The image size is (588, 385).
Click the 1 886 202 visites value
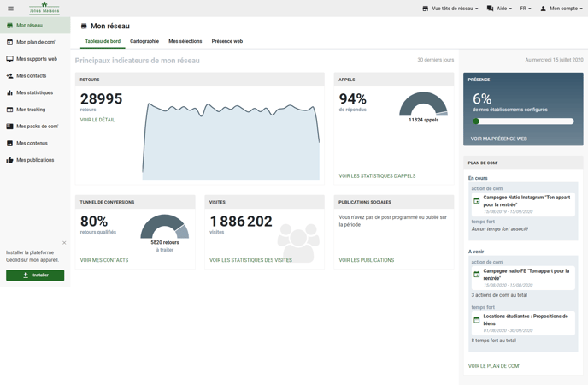tap(241, 222)
